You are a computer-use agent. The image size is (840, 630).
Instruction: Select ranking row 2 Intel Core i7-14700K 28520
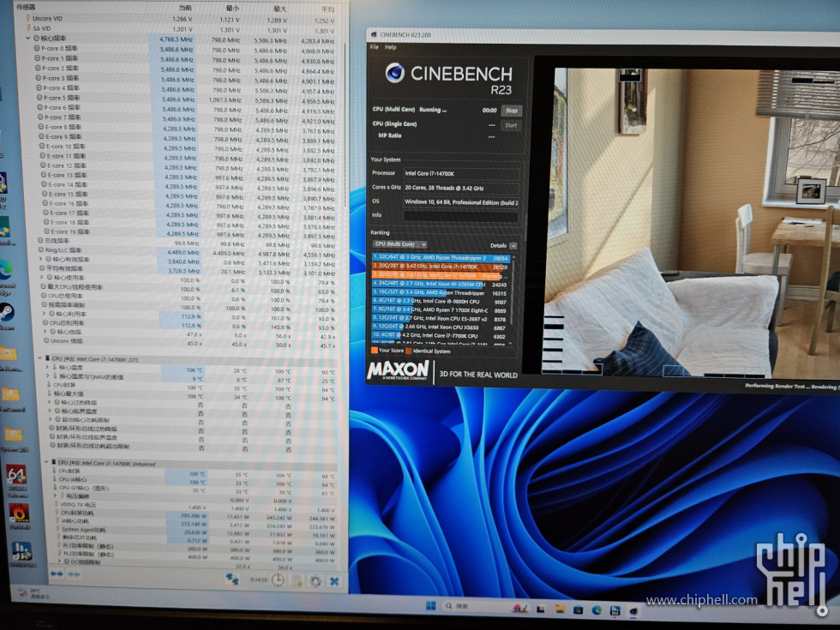(441, 267)
